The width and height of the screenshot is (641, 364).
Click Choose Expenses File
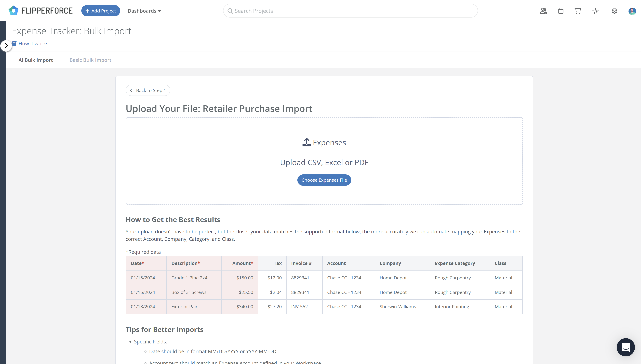pos(324,180)
